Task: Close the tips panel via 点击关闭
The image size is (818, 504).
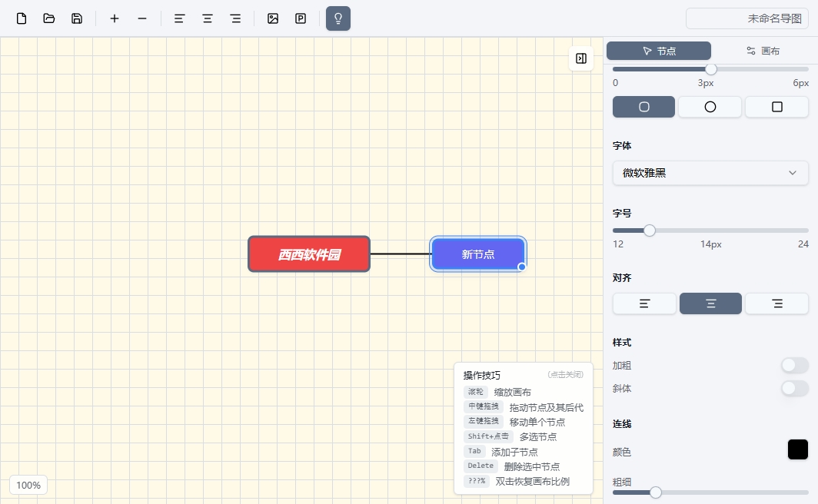Action: (566, 375)
